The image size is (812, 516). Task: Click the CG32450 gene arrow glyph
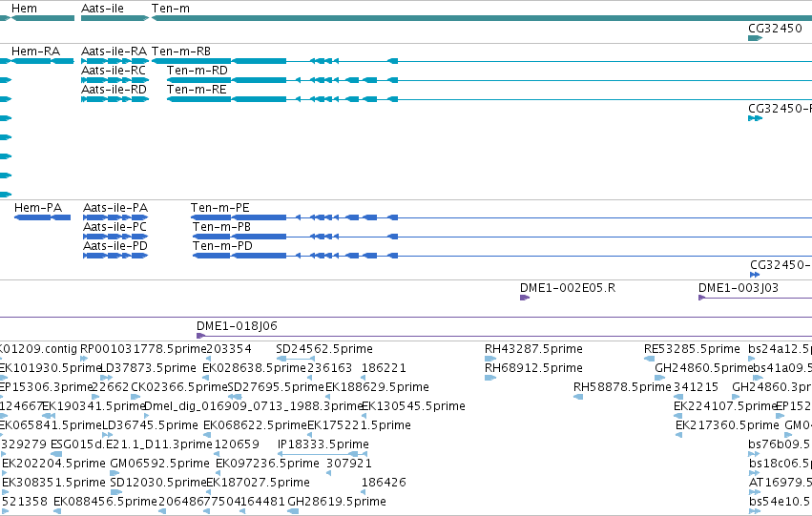coord(755,38)
